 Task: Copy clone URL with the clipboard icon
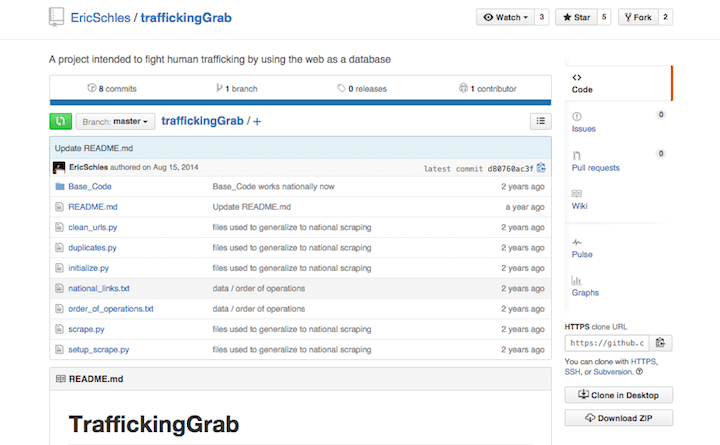(660, 343)
